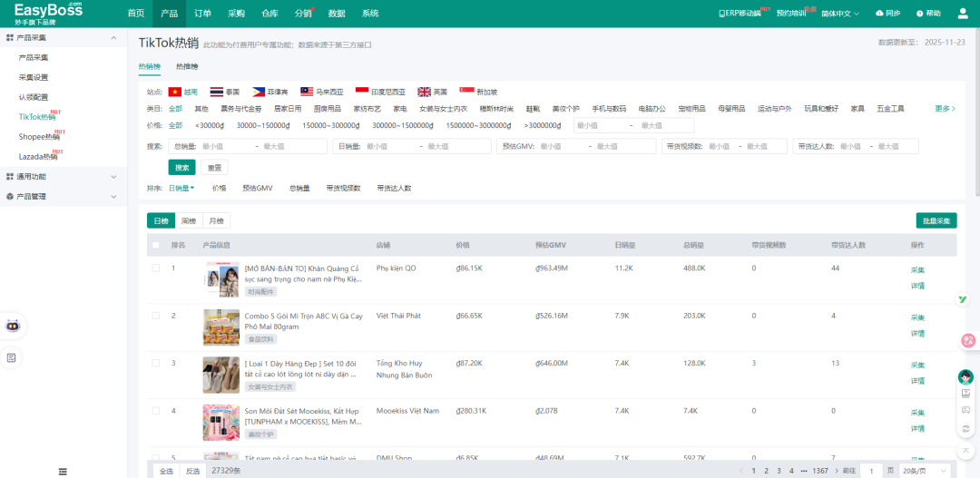Open the 帮助 help icon

pyautogui.click(x=920, y=13)
